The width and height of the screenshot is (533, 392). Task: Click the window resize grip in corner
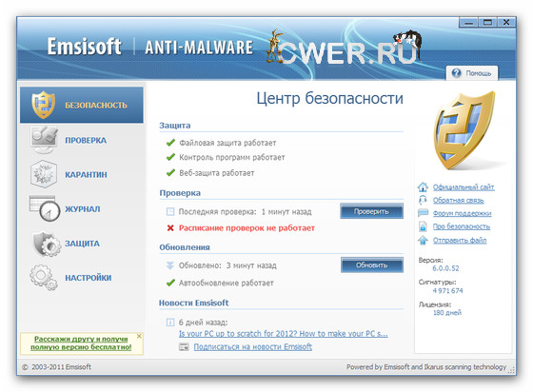(511, 371)
